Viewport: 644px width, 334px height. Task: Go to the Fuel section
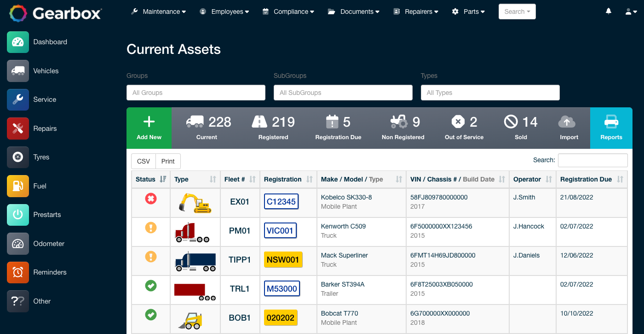point(40,186)
